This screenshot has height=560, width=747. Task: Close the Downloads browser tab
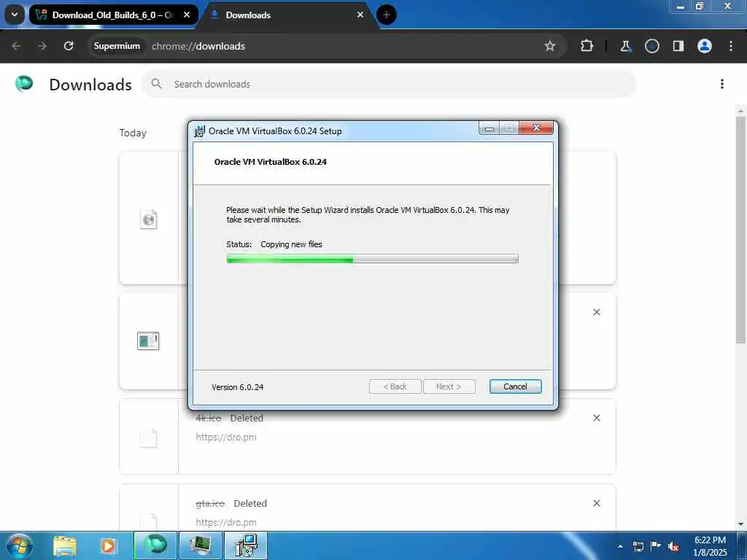(360, 15)
